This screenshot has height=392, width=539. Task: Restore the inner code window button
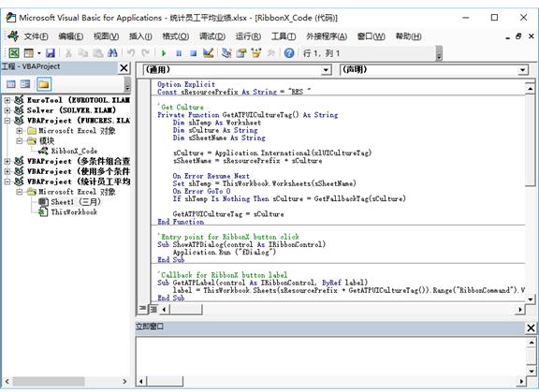pyautogui.click(x=518, y=36)
